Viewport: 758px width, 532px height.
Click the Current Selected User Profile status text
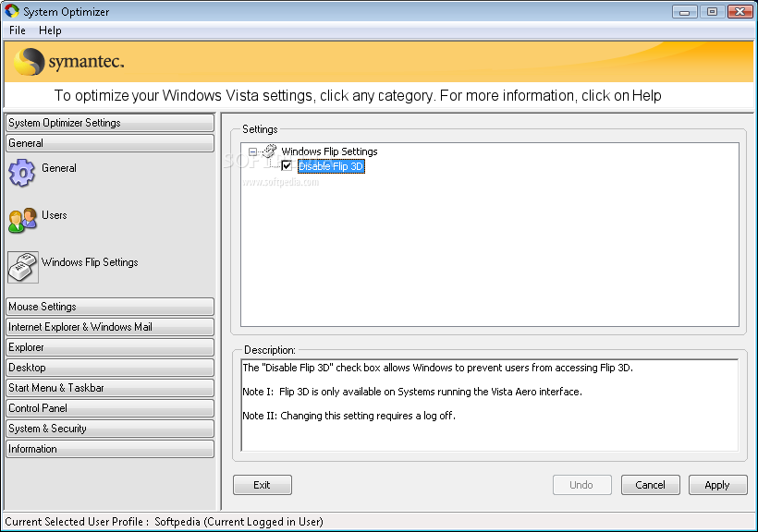(164, 522)
